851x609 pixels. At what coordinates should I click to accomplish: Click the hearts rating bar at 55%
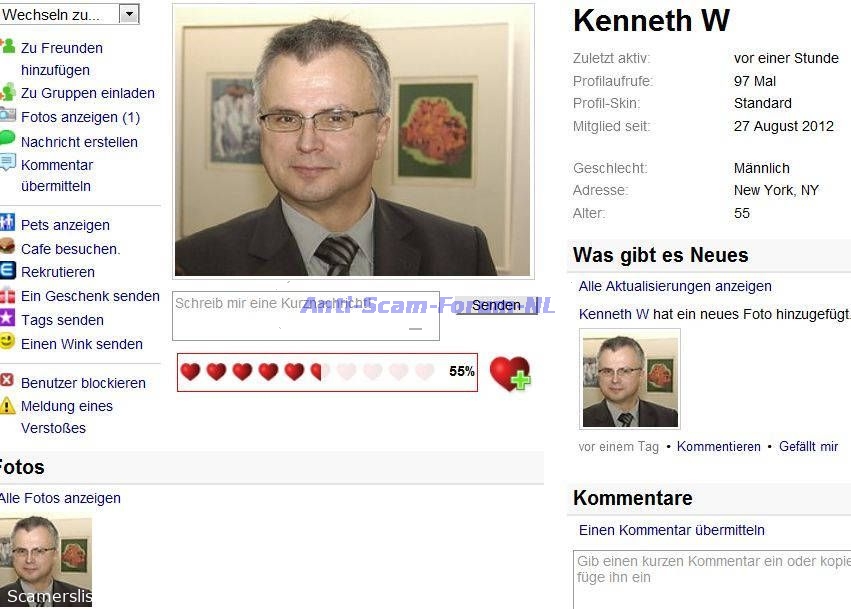(x=327, y=372)
